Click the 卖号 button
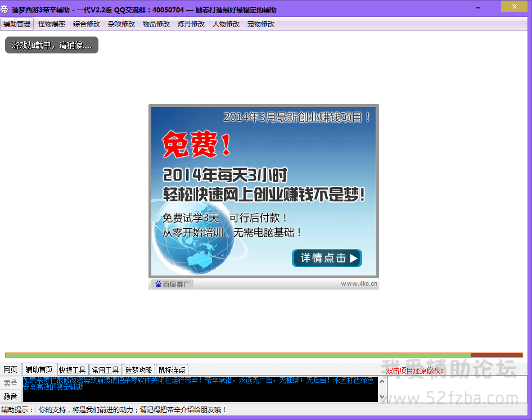The height and width of the screenshot is (420, 532). [x=11, y=383]
